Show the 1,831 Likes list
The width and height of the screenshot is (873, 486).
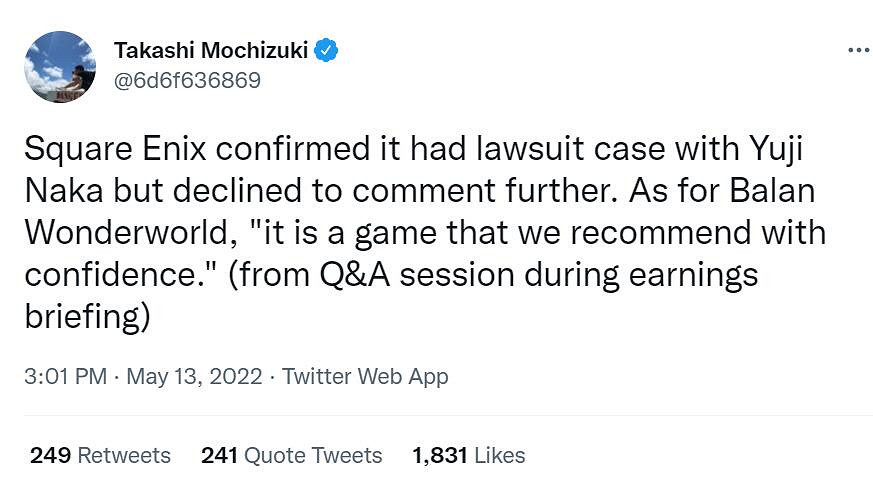tap(468, 455)
